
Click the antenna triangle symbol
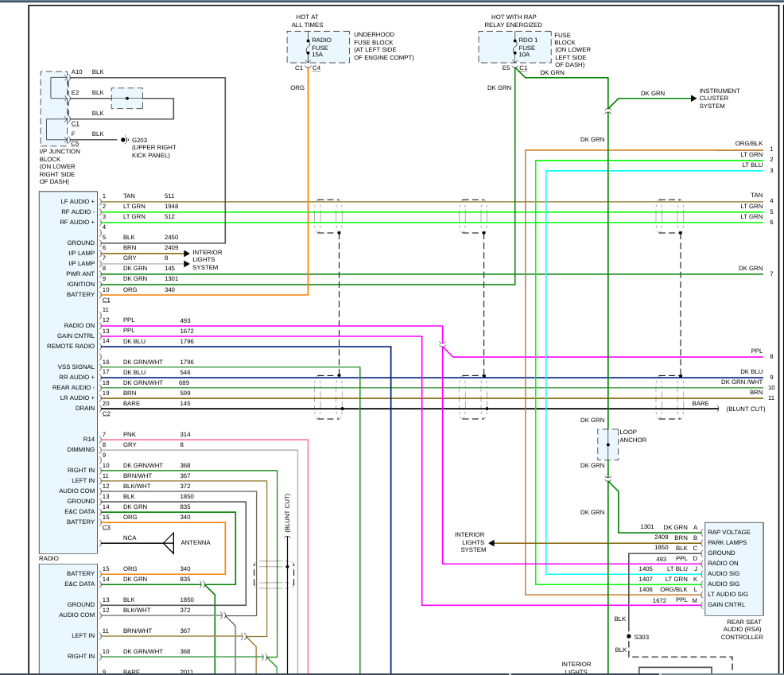pos(169,543)
